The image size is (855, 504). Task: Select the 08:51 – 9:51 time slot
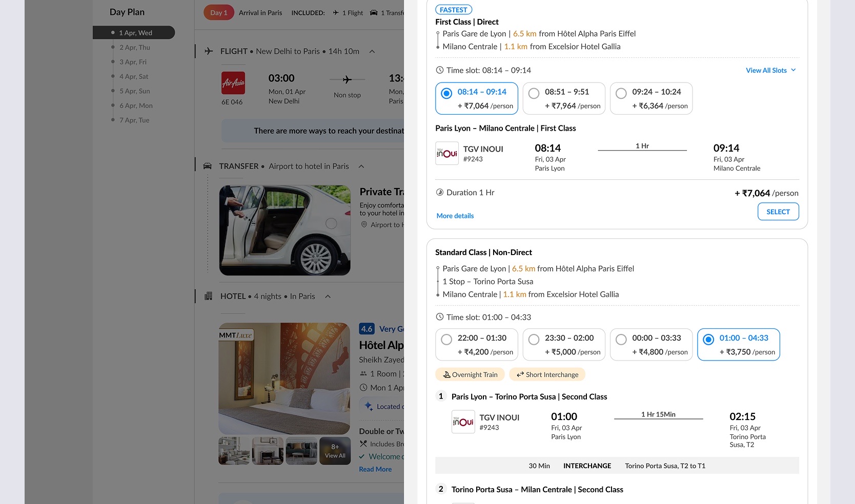[564, 98]
